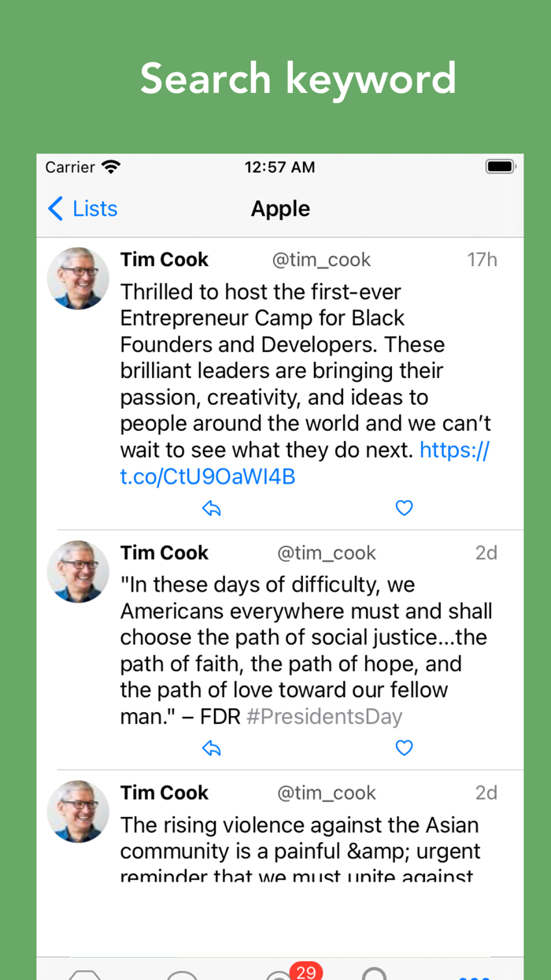
Task: Like the FDR PresidentsDay tweet
Action: (404, 748)
